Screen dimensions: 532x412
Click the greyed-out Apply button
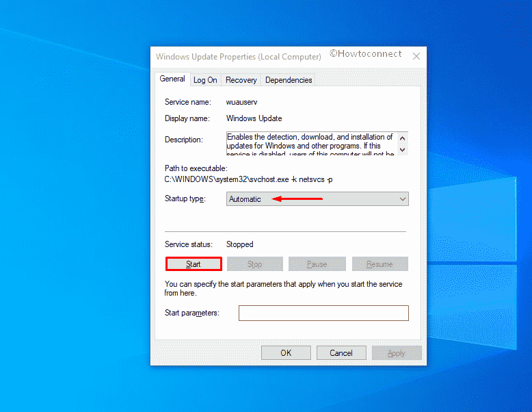coord(397,353)
